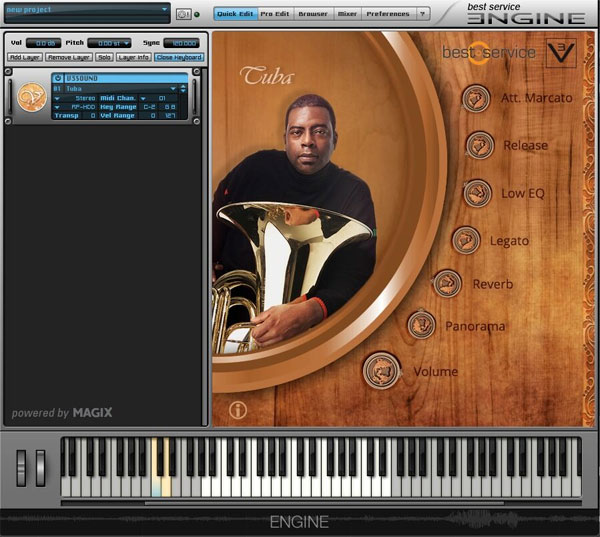Click the Volume knob

coord(381,371)
